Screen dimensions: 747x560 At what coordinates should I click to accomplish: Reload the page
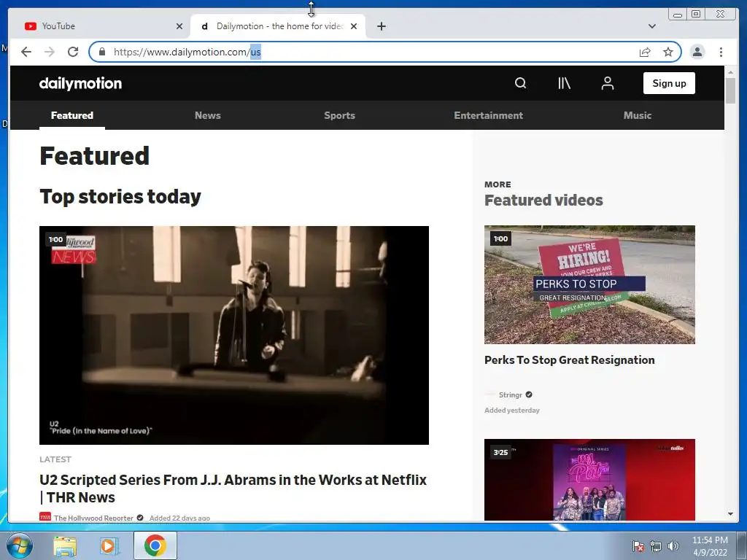[73, 52]
